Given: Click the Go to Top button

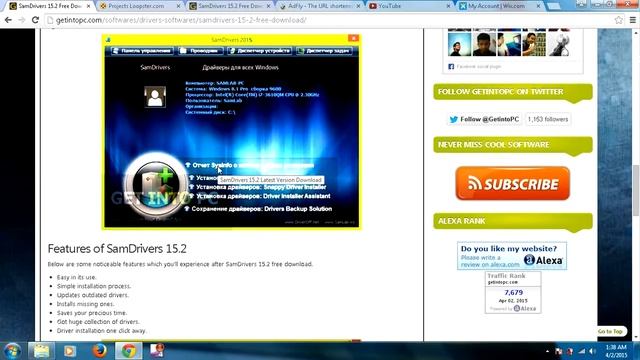Looking at the screenshot, I should click(x=610, y=331).
